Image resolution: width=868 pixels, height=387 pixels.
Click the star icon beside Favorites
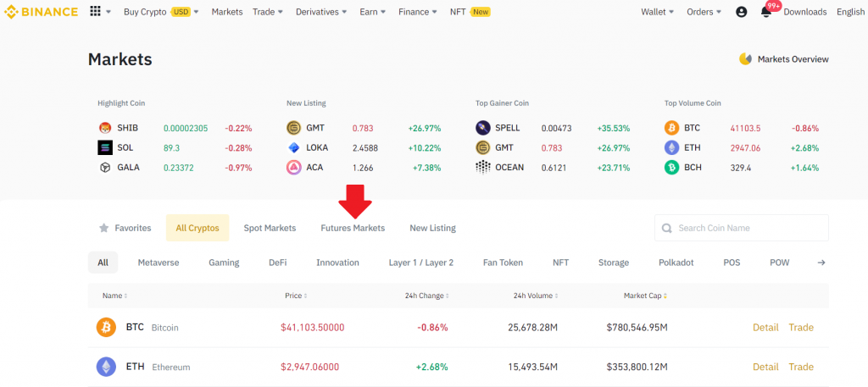[x=104, y=228]
